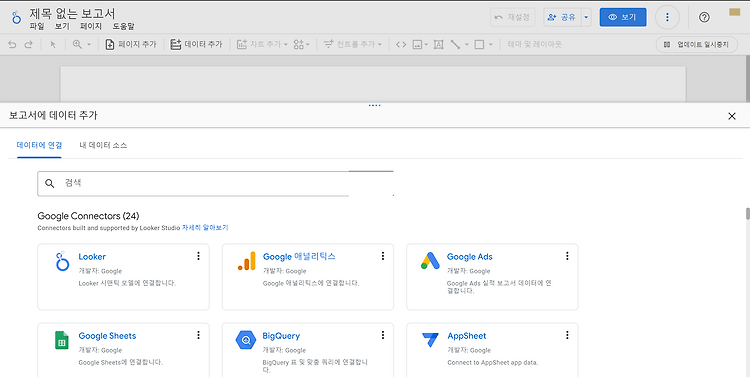This screenshot has height=380, width=750.
Task: Open the 파일 menu
Action: tap(37, 26)
